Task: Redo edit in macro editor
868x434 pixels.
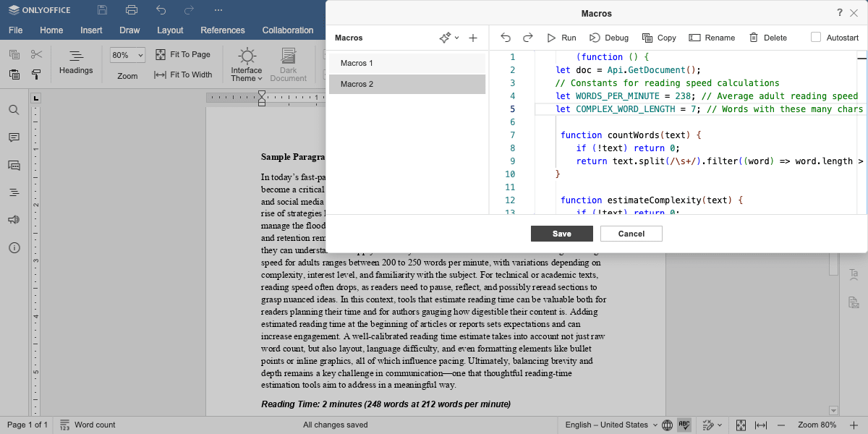Action: pyautogui.click(x=528, y=38)
